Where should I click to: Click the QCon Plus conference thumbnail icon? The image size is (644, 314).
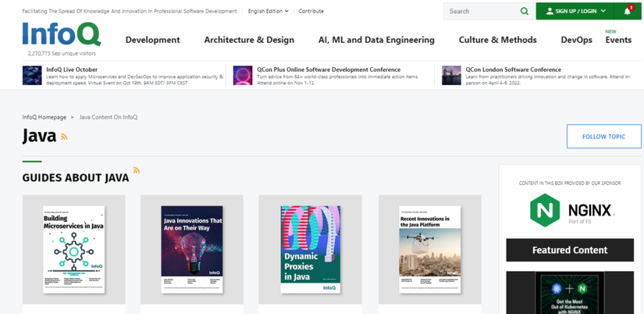pyautogui.click(x=243, y=75)
